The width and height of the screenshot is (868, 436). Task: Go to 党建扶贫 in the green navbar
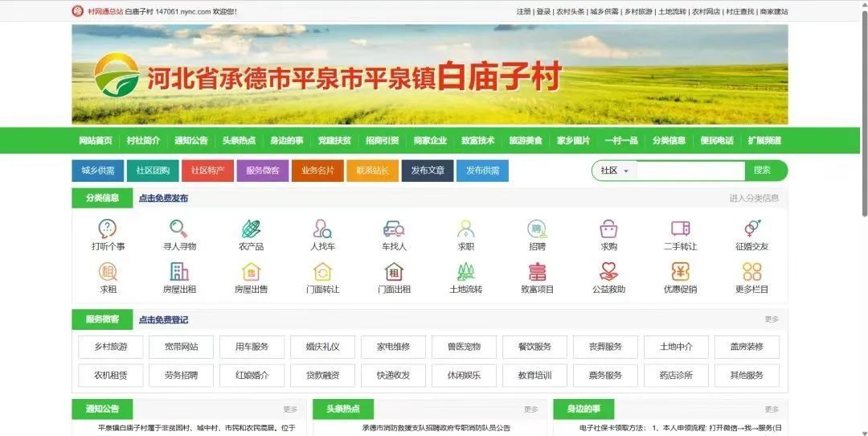pos(334,141)
